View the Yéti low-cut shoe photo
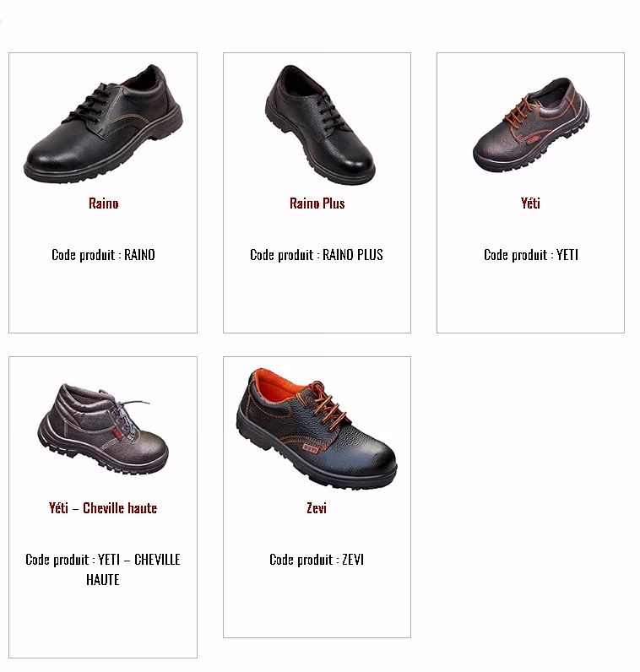The width and height of the screenshot is (640, 672). [x=531, y=125]
